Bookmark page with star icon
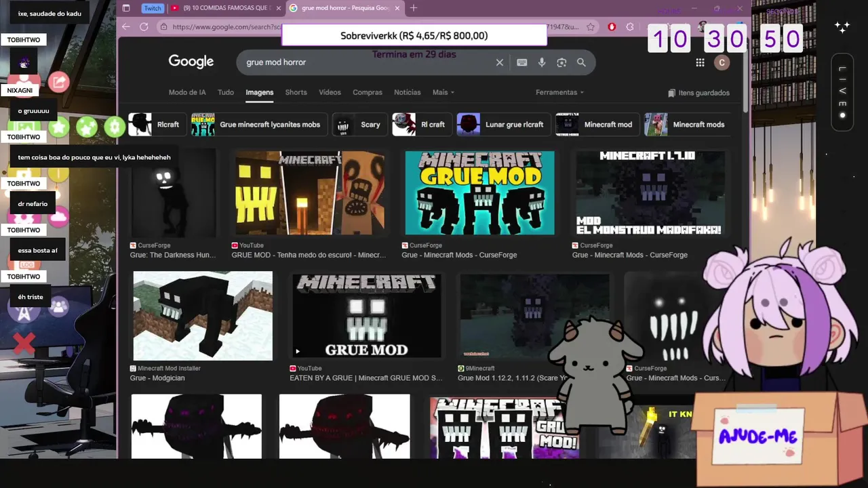This screenshot has width=868, height=488. (591, 26)
